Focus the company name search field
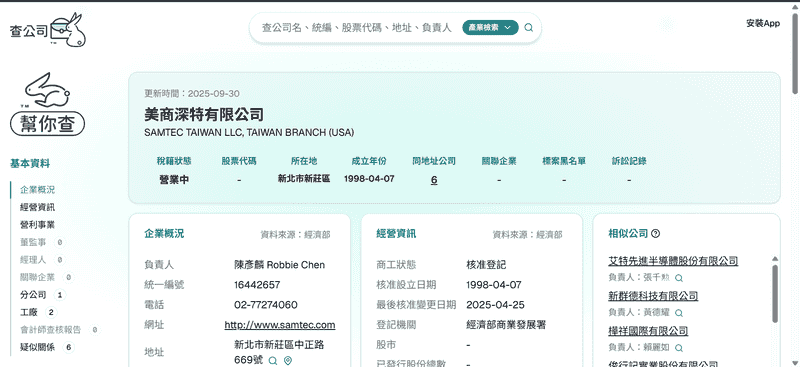Screen dimensions: 800x367 (x=357, y=28)
